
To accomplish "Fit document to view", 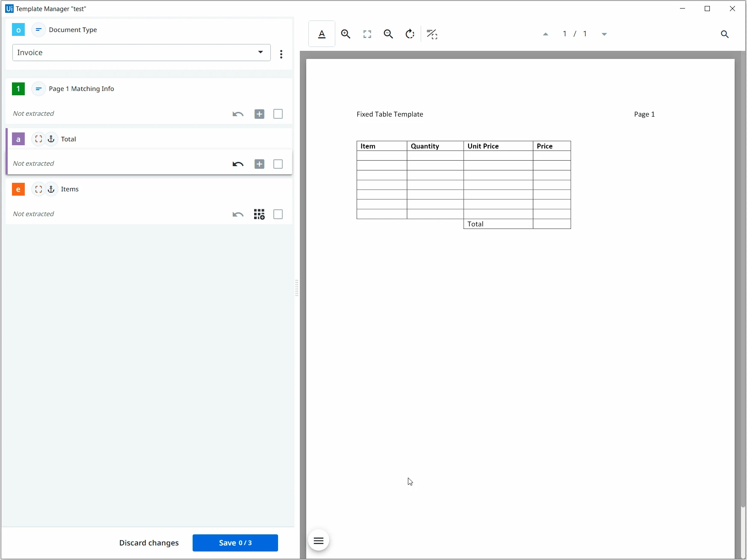I will 367,34.
